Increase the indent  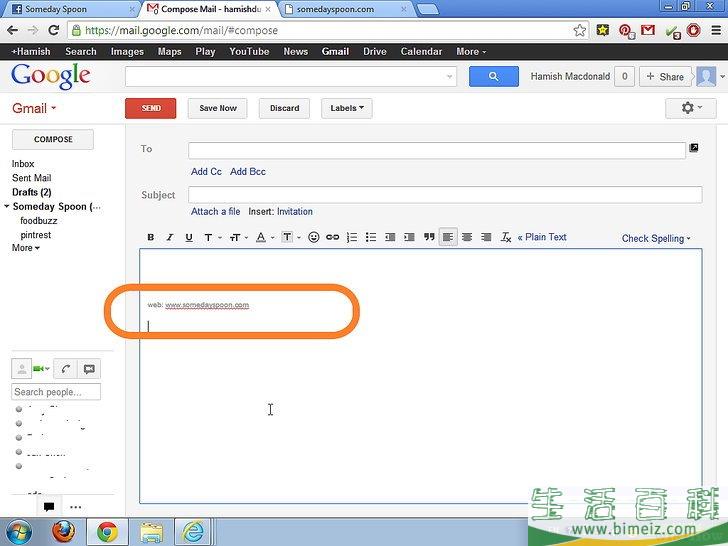[409, 237]
